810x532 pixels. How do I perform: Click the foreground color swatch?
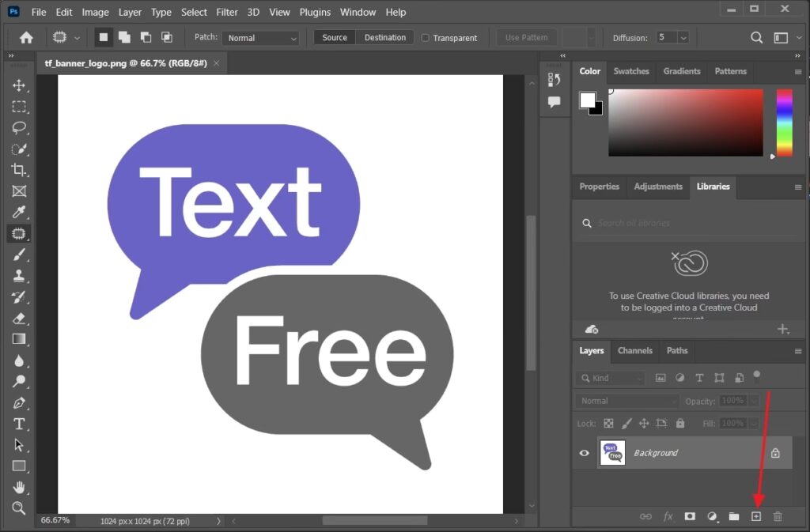click(587, 100)
